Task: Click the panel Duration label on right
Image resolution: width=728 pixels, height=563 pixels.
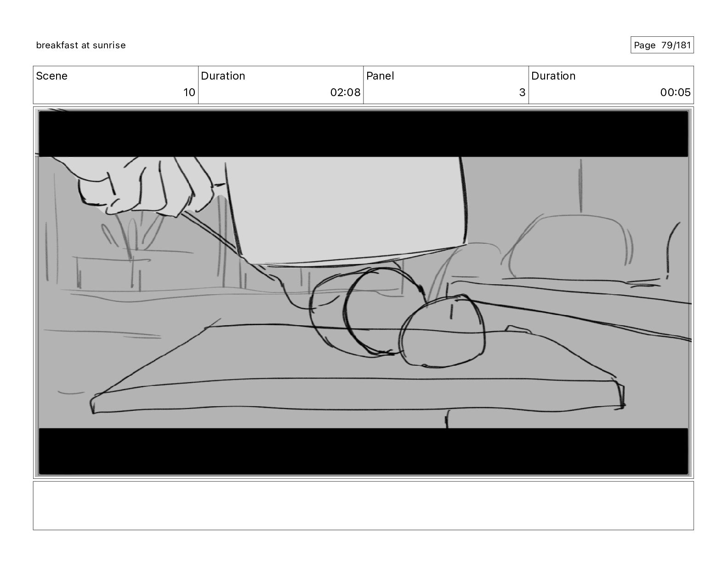Action: tap(553, 76)
